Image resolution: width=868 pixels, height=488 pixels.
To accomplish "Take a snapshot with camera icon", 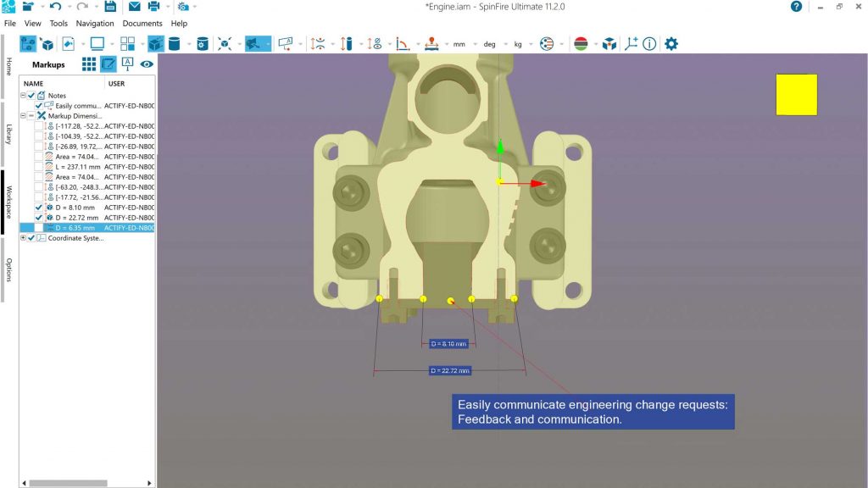I will (x=183, y=7).
